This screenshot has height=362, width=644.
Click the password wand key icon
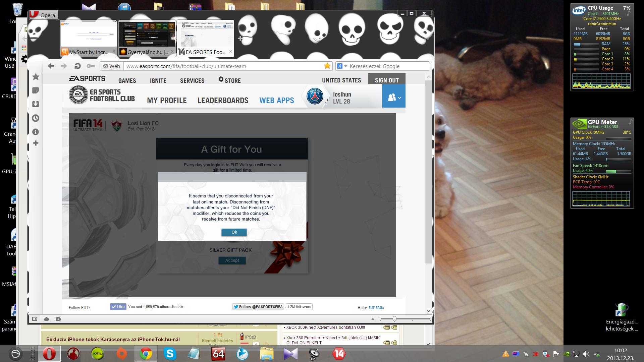(91, 66)
